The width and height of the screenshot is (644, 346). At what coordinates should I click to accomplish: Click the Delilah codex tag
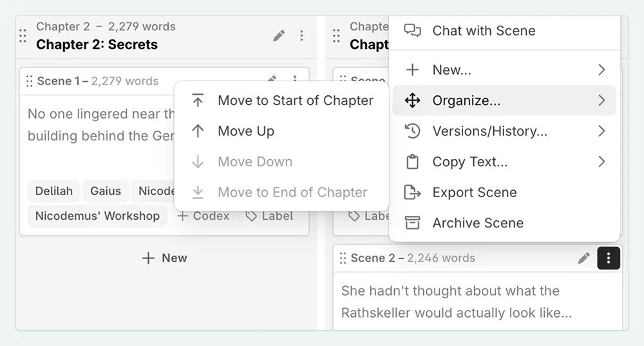[x=54, y=191]
